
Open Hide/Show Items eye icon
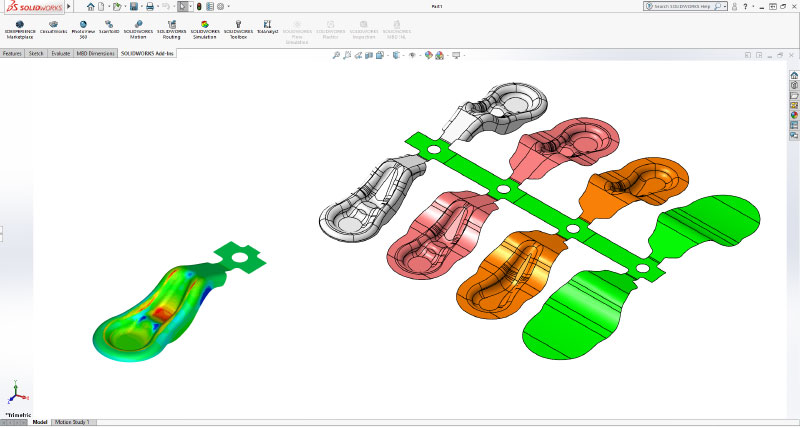(412, 55)
